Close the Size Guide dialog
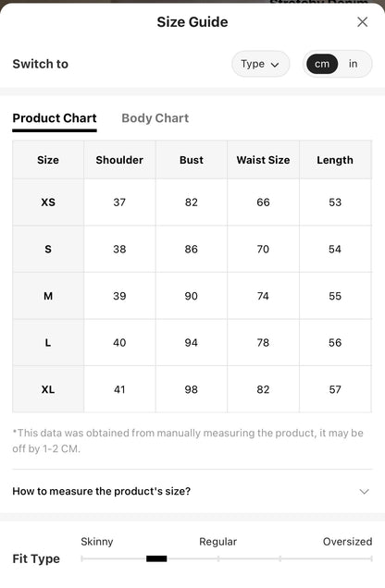The image size is (385, 588). (362, 22)
